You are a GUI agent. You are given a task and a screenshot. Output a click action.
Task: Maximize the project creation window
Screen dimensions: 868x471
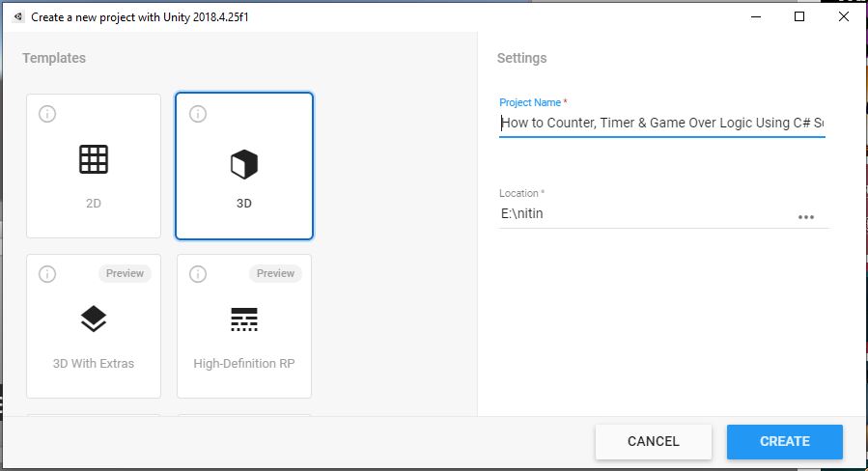tap(799, 16)
